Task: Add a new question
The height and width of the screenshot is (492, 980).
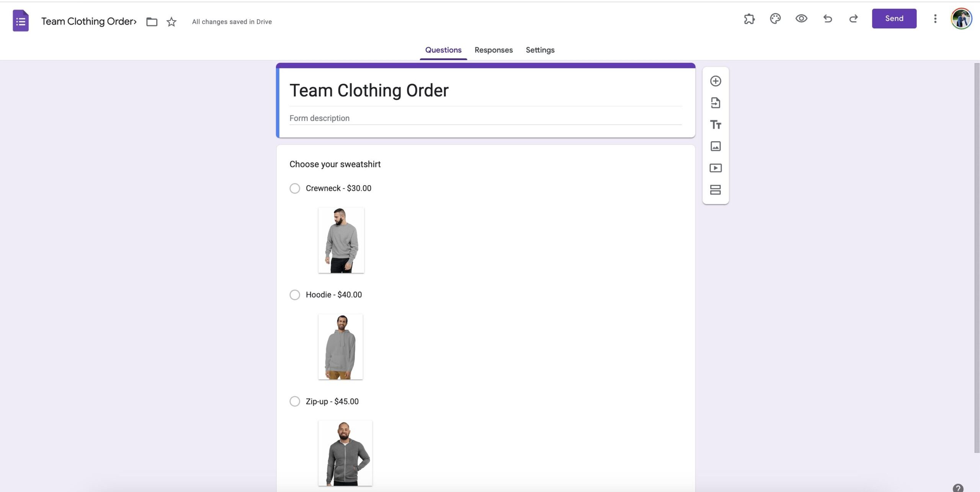Action: click(x=715, y=81)
